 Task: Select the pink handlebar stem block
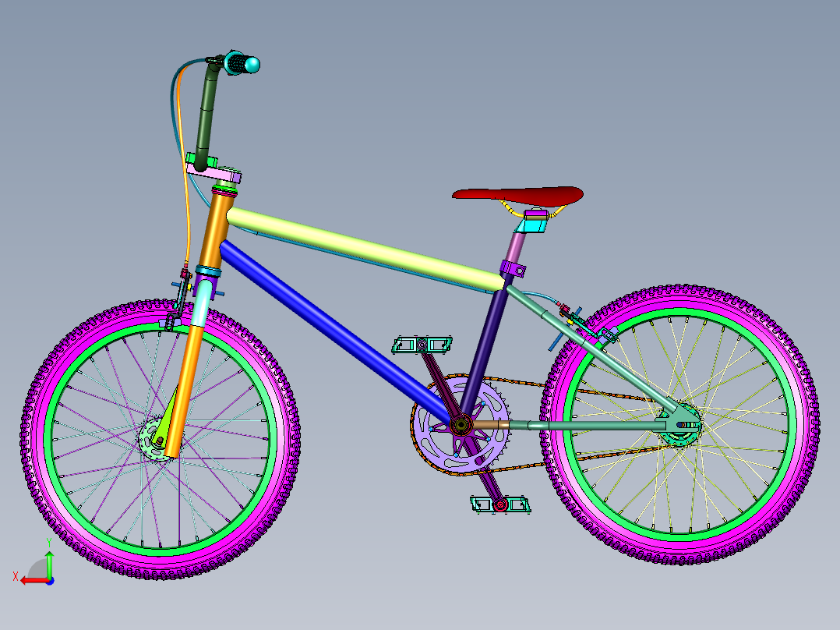pyautogui.click(x=214, y=172)
